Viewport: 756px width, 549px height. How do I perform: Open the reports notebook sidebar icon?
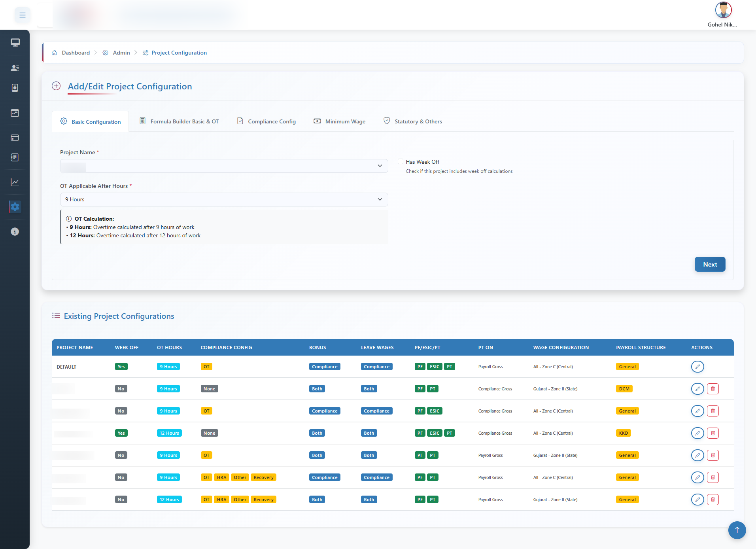[15, 157]
